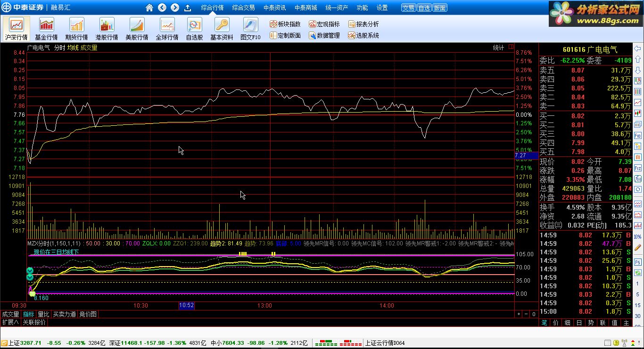Open 期货行情 futures quotes
Viewport: 644px width, 349px height.
tap(76, 29)
